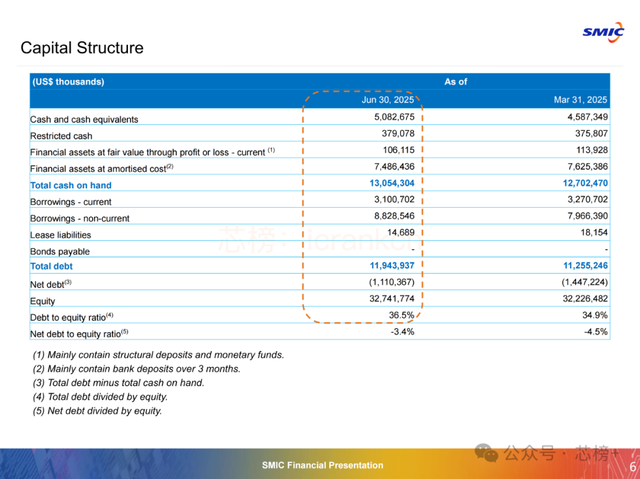Click the SMIC Financial Presentation footer text
The height and width of the screenshot is (479, 640).
coord(322,465)
